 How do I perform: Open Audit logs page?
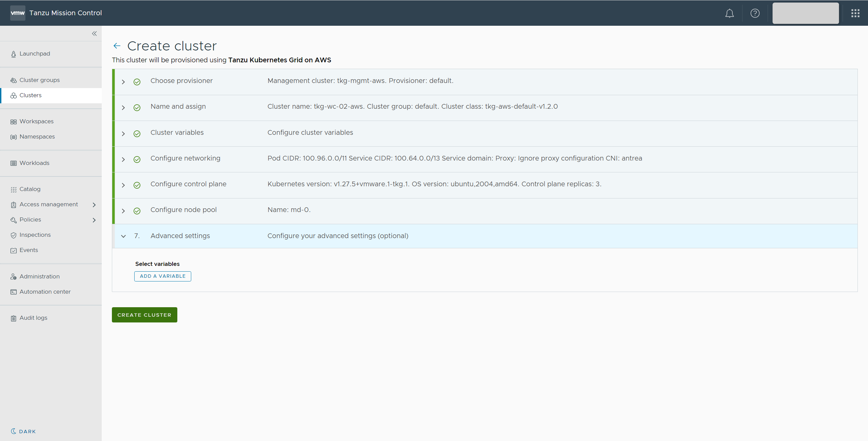point(33,318)
